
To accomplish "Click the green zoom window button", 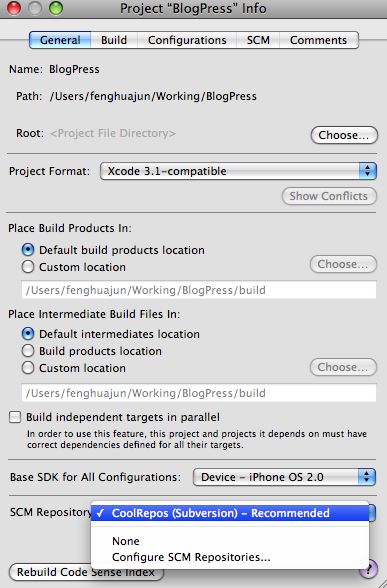I will (x=56, y=8).
